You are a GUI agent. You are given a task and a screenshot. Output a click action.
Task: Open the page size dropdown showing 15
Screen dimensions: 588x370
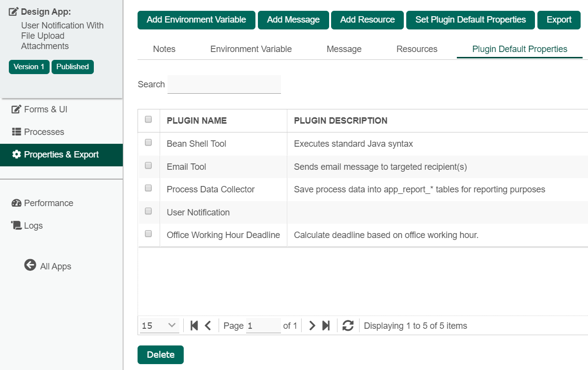[x=159, y=325]
